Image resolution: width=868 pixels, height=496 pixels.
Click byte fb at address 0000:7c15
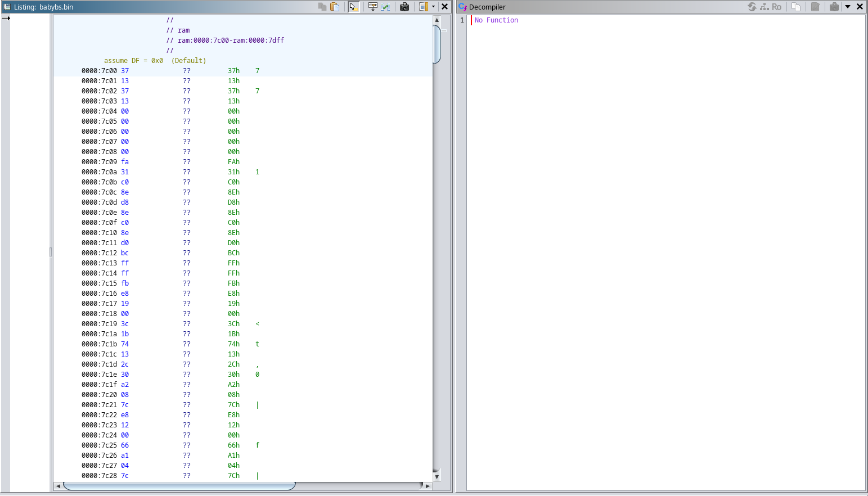point(125,283)
